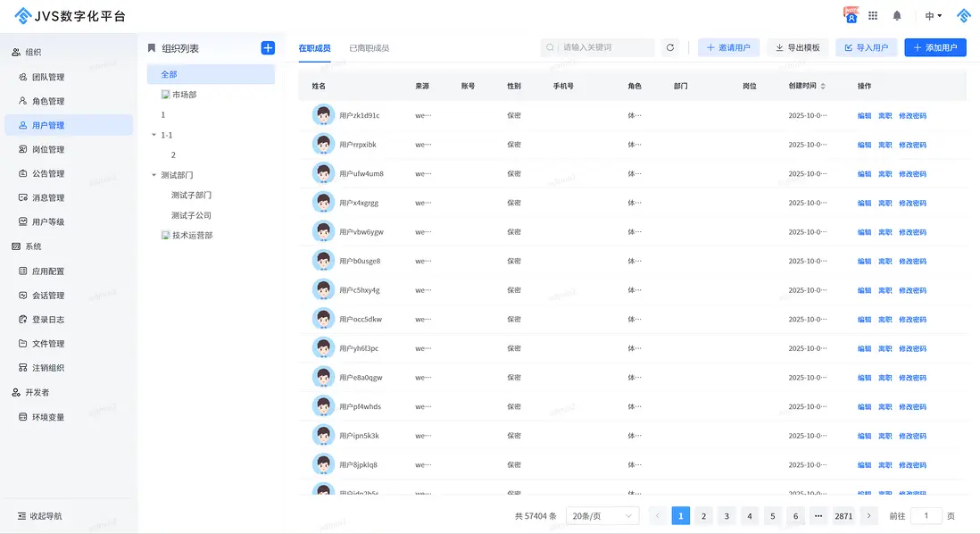Image resolution: width=980 pixels, height=534 pixels.
Task: Click the 角色管理 sidebar icon
Action: pyautogui.click(x=22, y=101)
